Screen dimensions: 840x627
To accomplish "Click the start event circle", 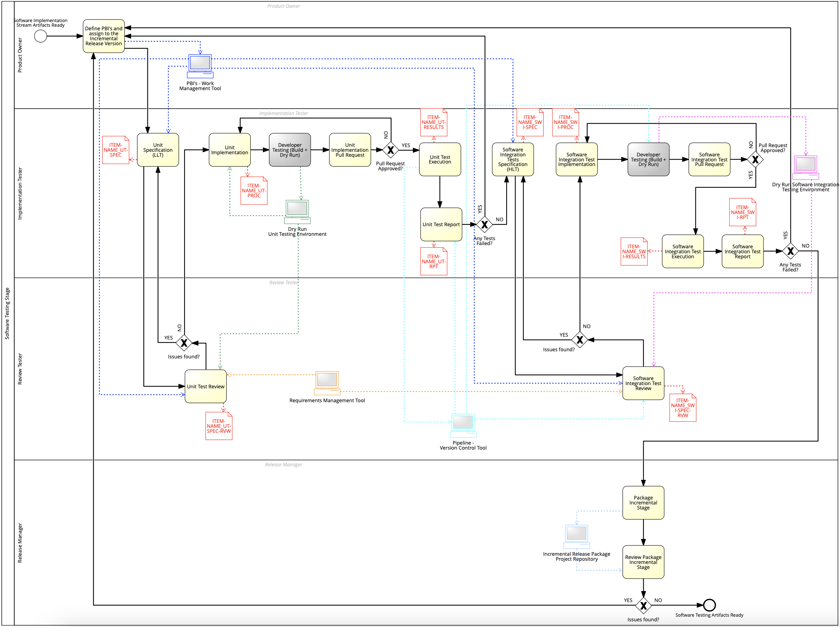I will point(41,36).
